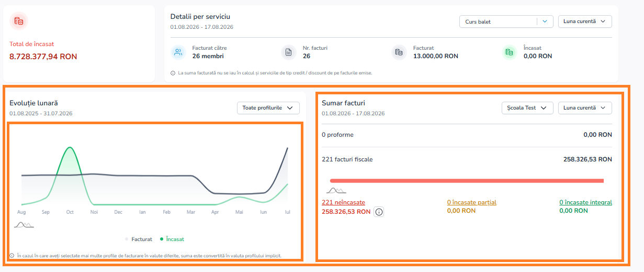The width and height of the screenshot is (644, 272).
Task: Open the Școala Test profile dropdown
Action: [527, 108]
